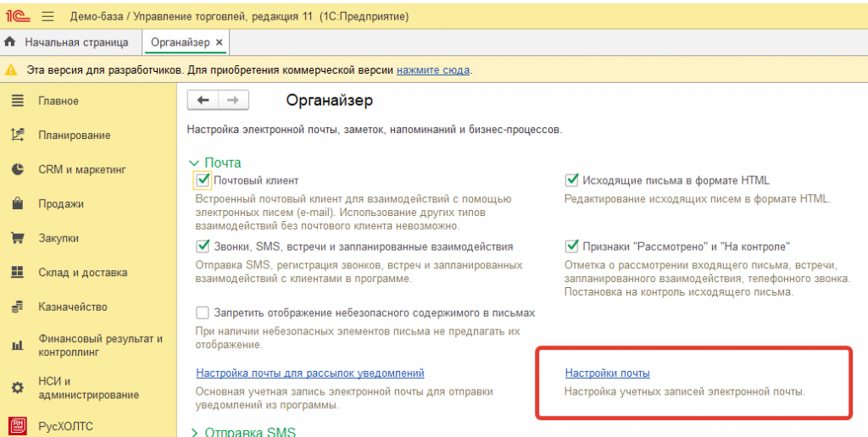Click the 1C logo icon

pos(18,16)
